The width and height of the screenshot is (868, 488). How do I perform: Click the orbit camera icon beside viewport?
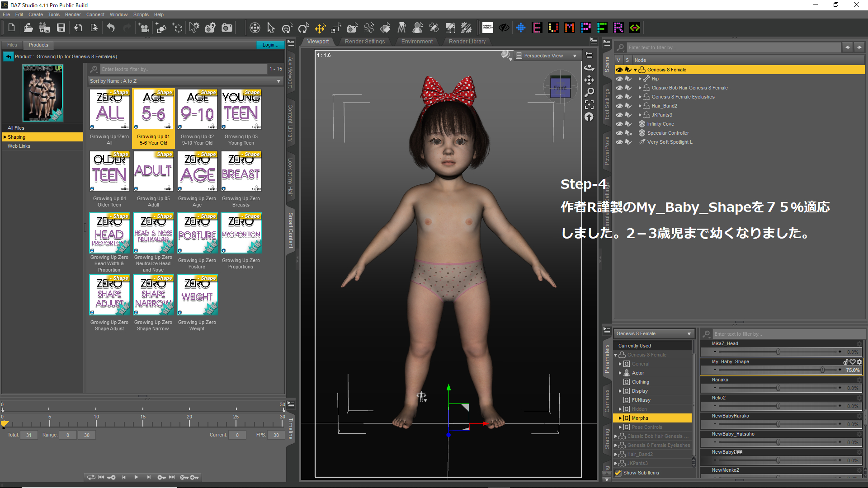tap(589, 68)
